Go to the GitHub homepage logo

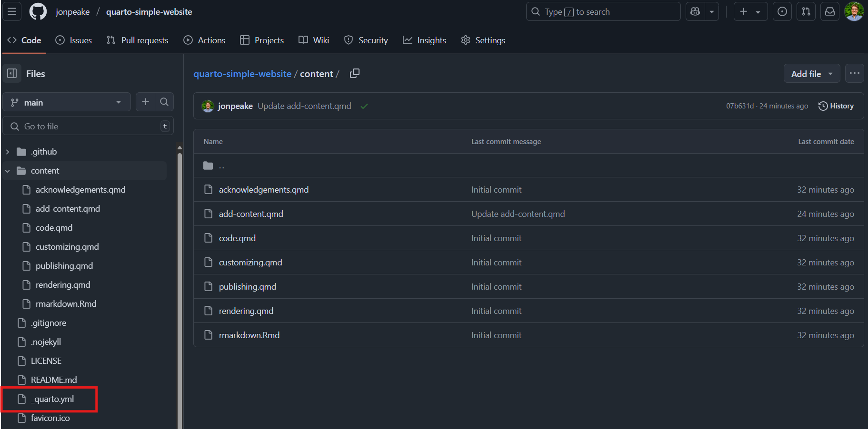(38, 11)
